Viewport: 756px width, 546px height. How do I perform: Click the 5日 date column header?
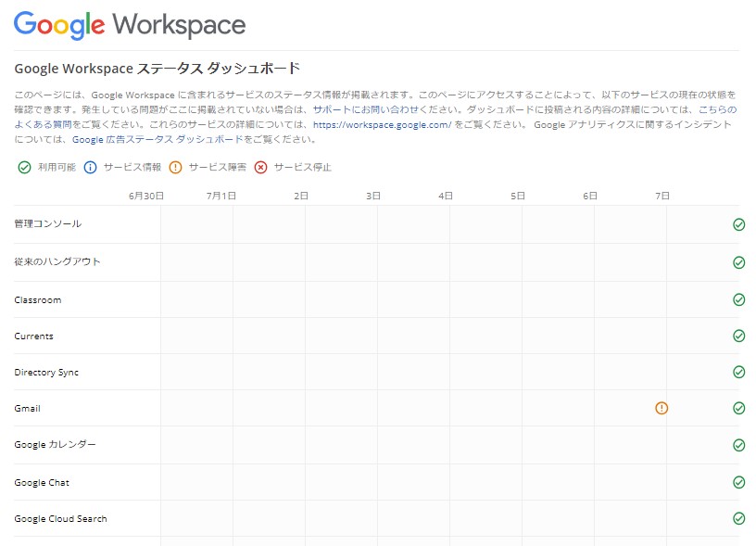pyautogui.click(x=518, y=196)
